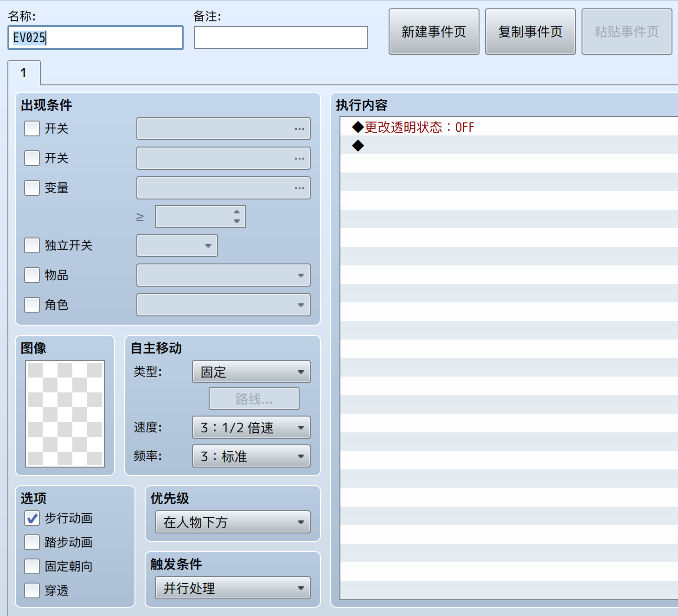Select event page tab 1
This screenshot has height=616, width=678.
24,73
